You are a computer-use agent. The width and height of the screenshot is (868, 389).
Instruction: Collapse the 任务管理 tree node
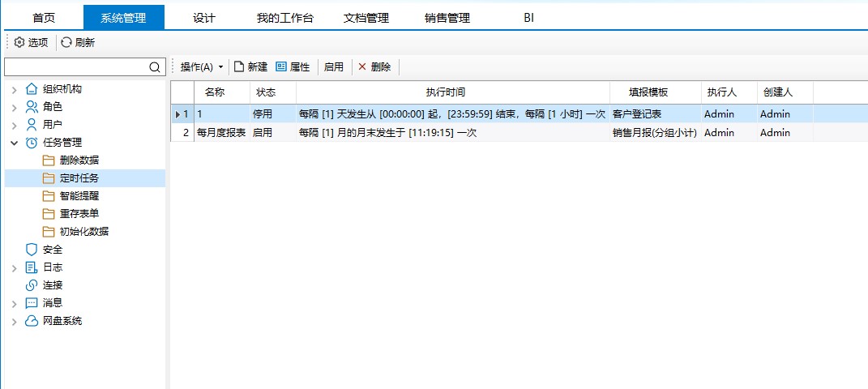coord(14,143)
